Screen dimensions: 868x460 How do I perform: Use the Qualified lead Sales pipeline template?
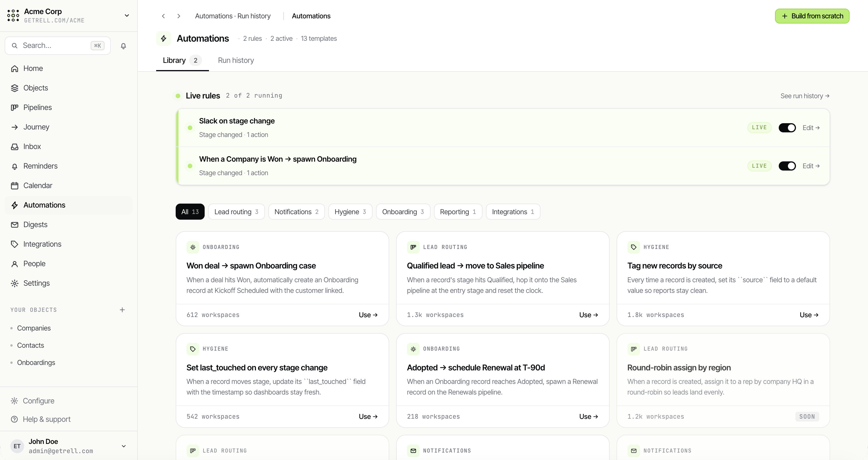pyautogui.click(x=589, y=315)
